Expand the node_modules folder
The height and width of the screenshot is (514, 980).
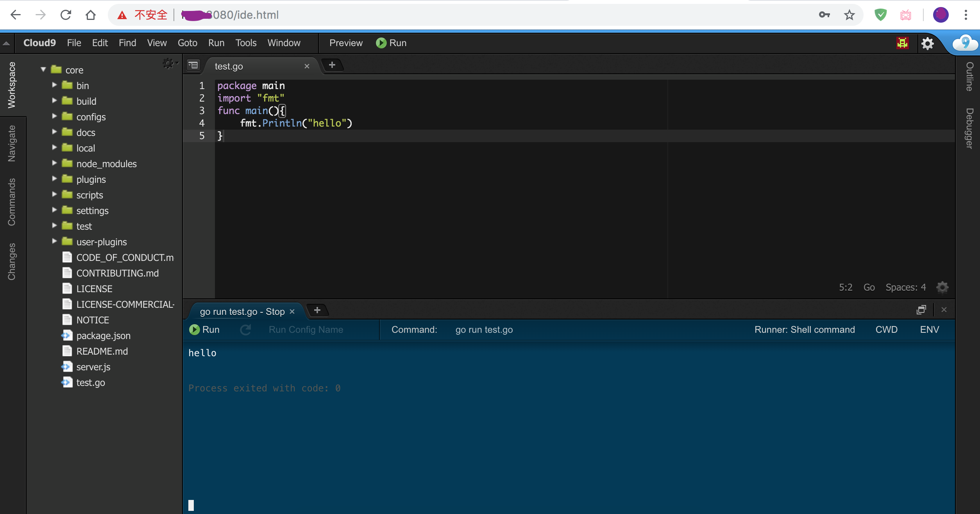(55, 163)
